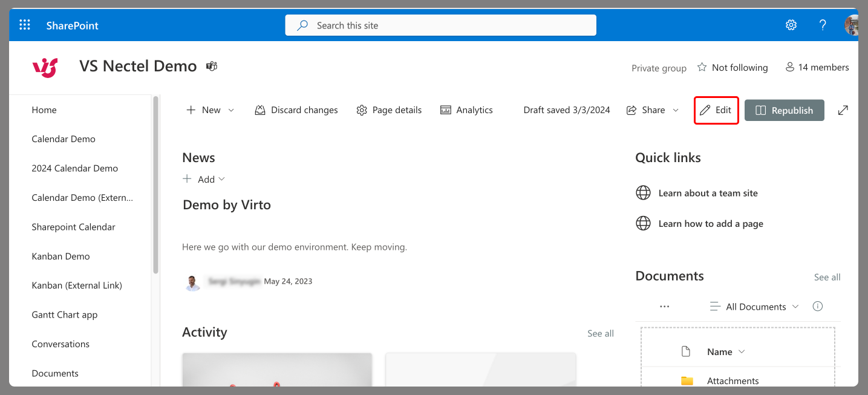Expand the Share dropdown chevron
868x395 pixels.
(x=676, y=110)
